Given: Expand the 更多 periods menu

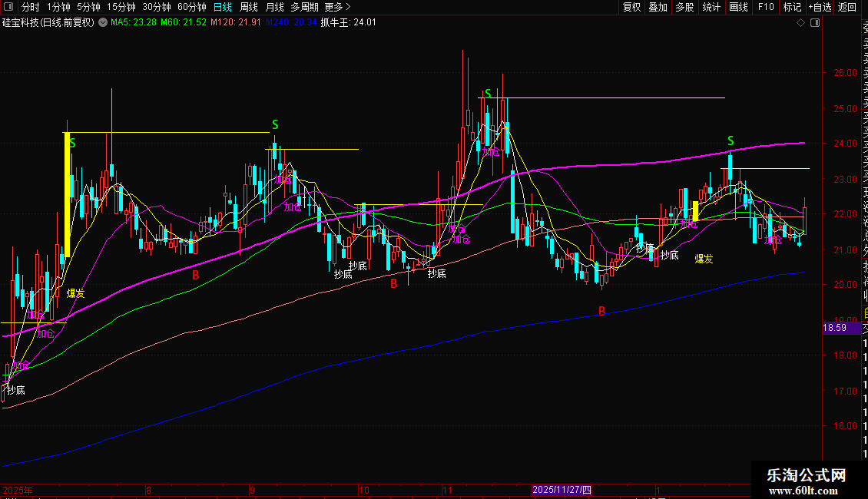Looking at the screenshot, I should (x=338, y=7).
